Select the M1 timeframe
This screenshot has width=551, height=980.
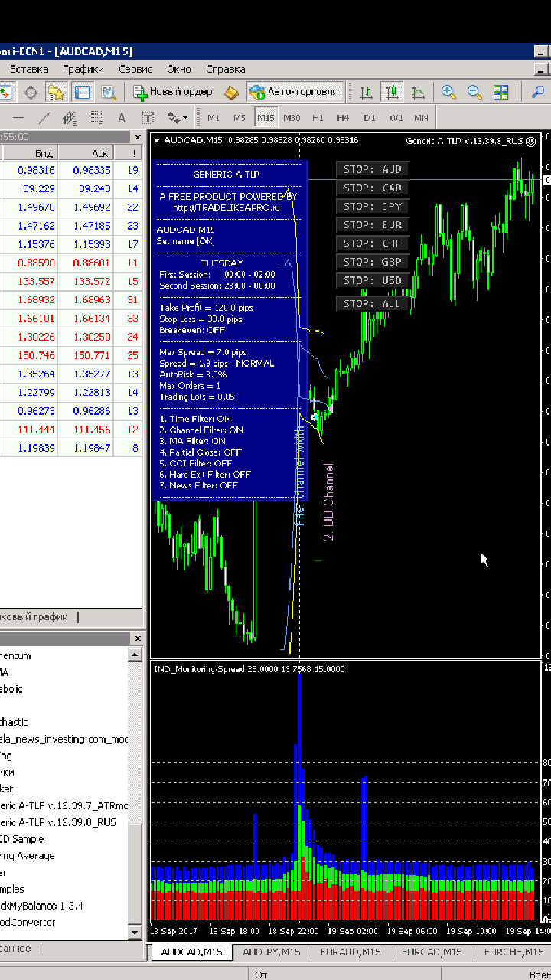[214, 118]
